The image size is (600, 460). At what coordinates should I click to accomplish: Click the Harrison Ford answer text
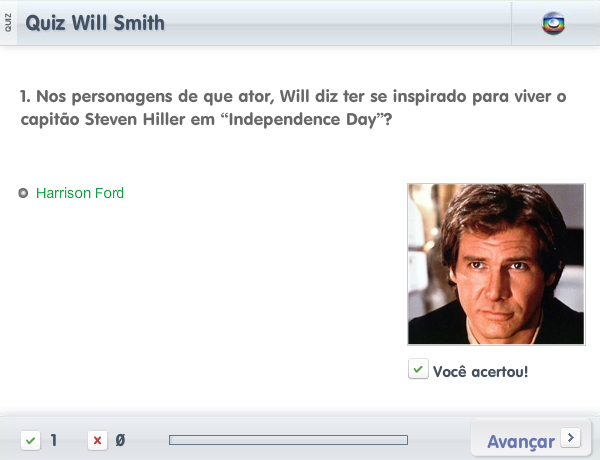(80, 193)
